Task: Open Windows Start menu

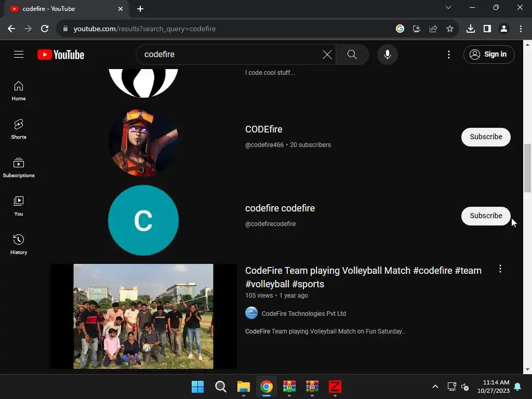Action: [197, 387]
